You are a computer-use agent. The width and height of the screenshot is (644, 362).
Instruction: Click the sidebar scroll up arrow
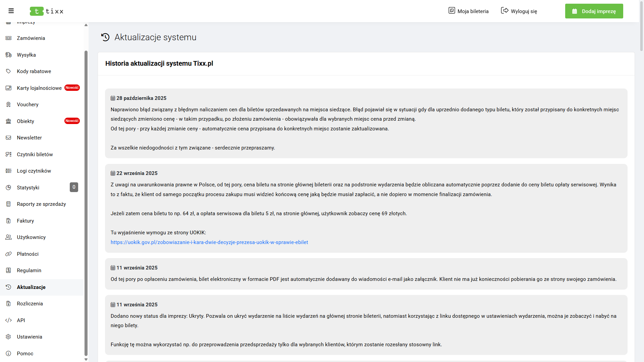click(x=86, y=25)
